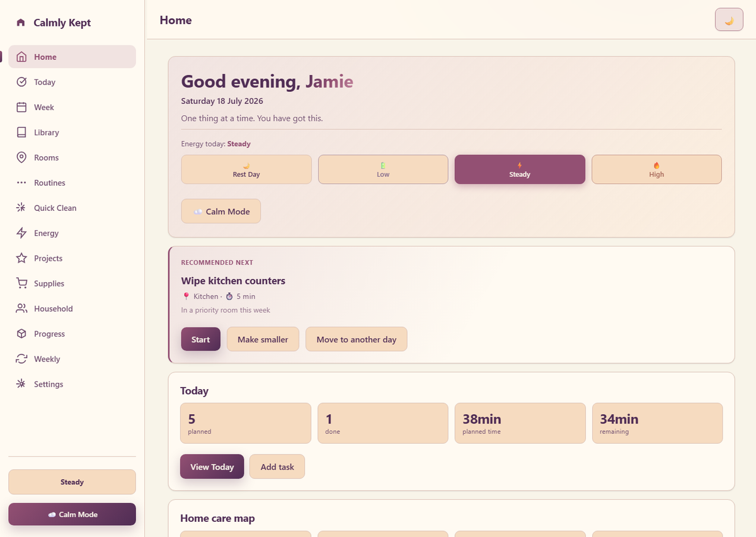
Task: Click the Household people icon
Action: pos(21,308)
